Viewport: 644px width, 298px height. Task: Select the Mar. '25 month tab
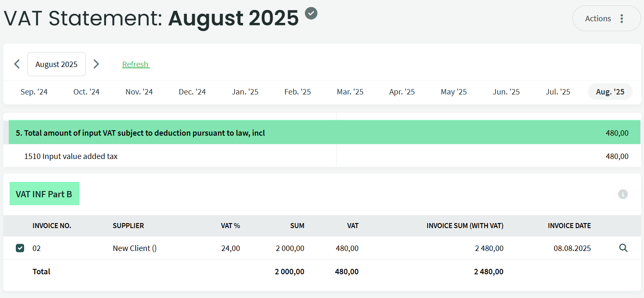pyautogui.click(x=350, y=92)
